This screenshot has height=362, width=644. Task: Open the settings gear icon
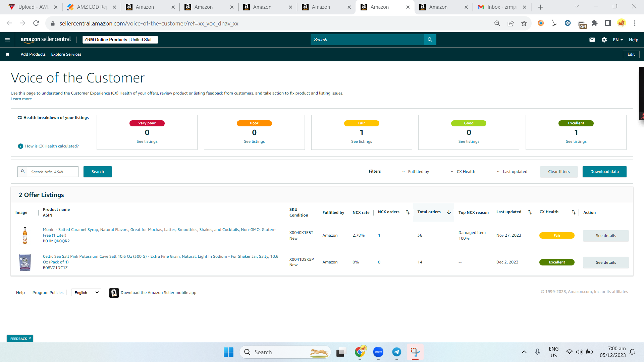point(604,40)
